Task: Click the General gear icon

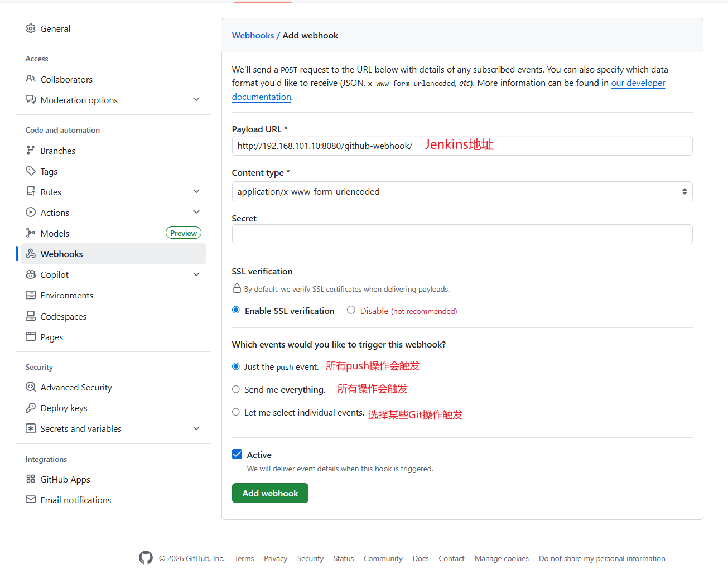Action: coord(31,28)
